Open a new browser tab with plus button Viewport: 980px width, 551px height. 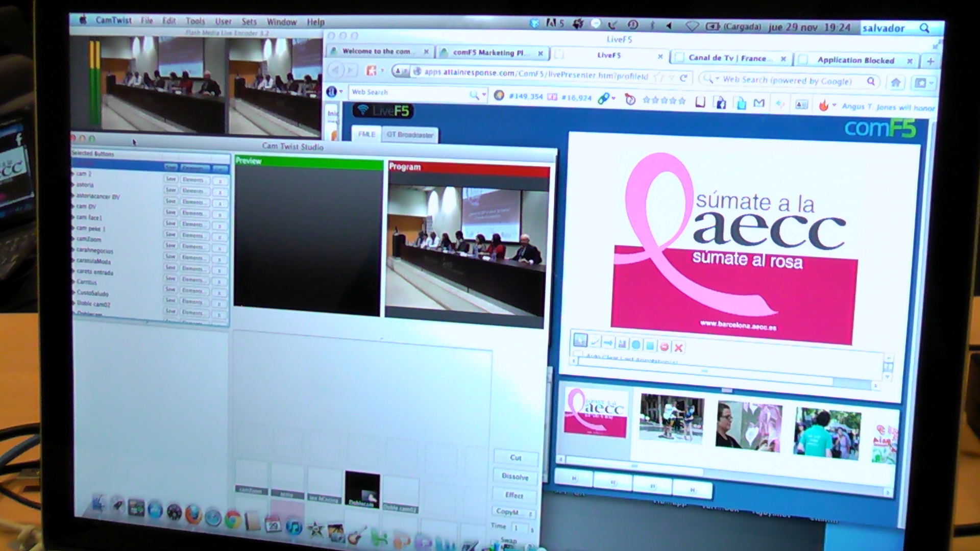click(930, 61)
